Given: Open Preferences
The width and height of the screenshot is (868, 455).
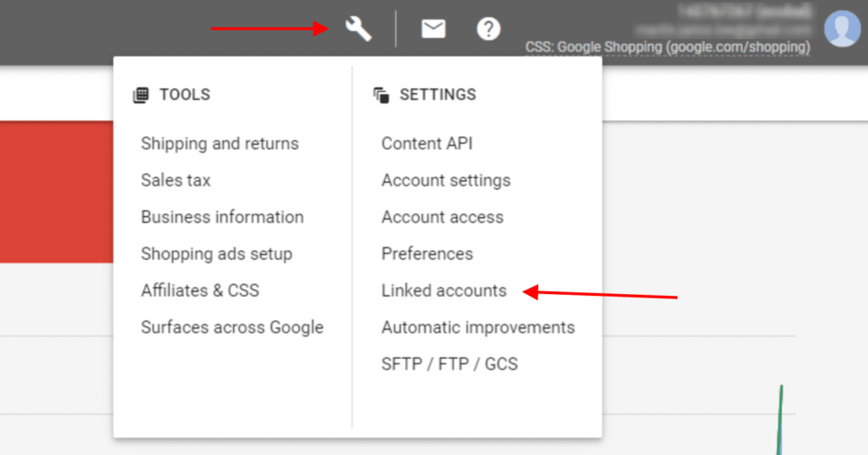Looking at the screenshot, I should tap(427, 254).
